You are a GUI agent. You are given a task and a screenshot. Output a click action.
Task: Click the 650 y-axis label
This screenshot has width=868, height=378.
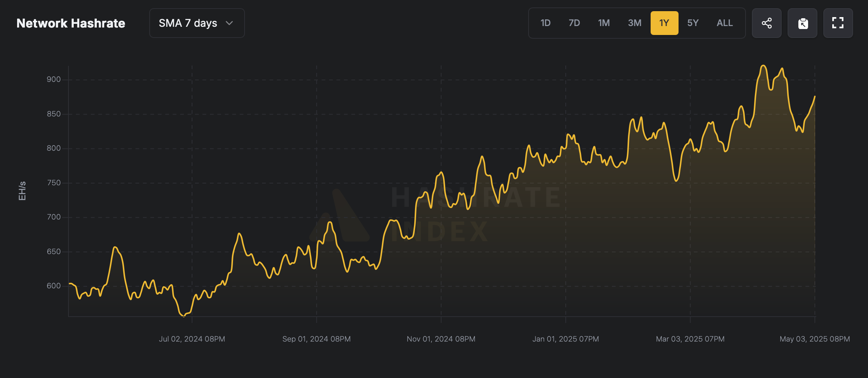tap(54, 252)
